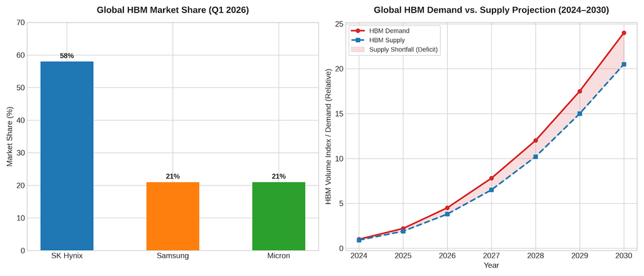Click the SK Hynix blue bar
The width and height of the screenshot is (644, 276).
pyautogui.click(x=67, y=156)
